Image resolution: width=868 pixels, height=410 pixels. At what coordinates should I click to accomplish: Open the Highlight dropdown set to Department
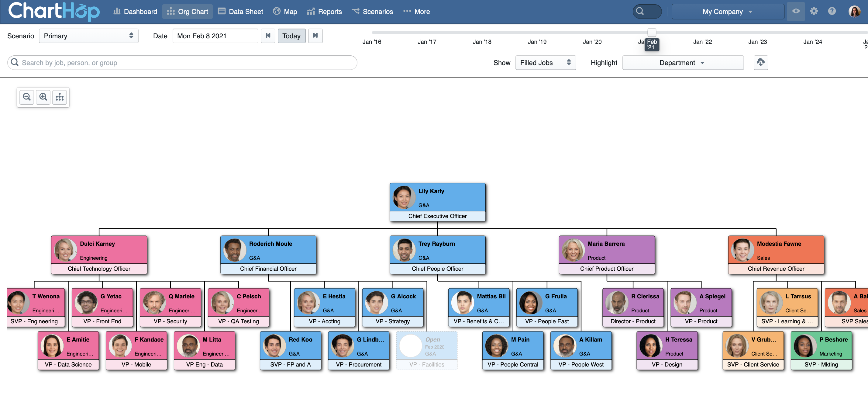point(683,62)
